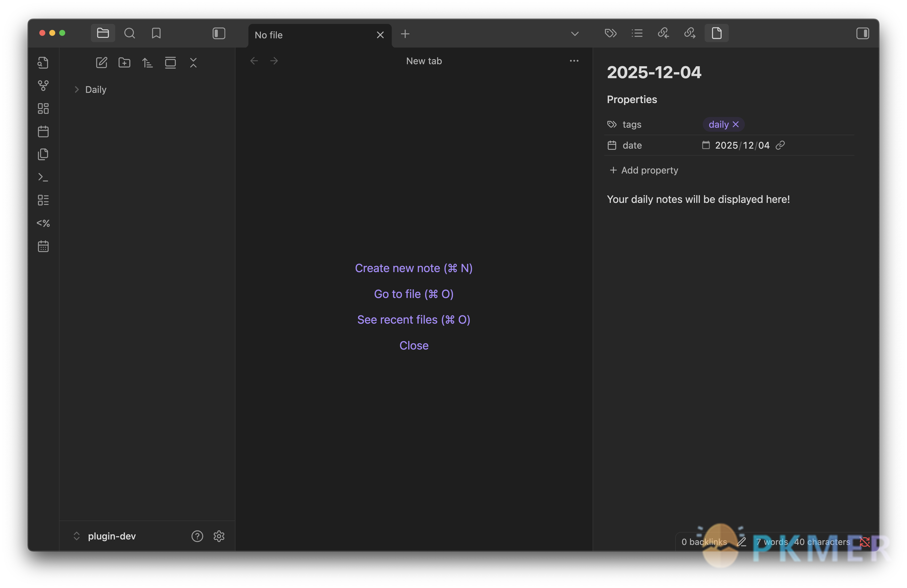Open today's daily note ribbon icon
907x588 pixels.
(44, 131)
